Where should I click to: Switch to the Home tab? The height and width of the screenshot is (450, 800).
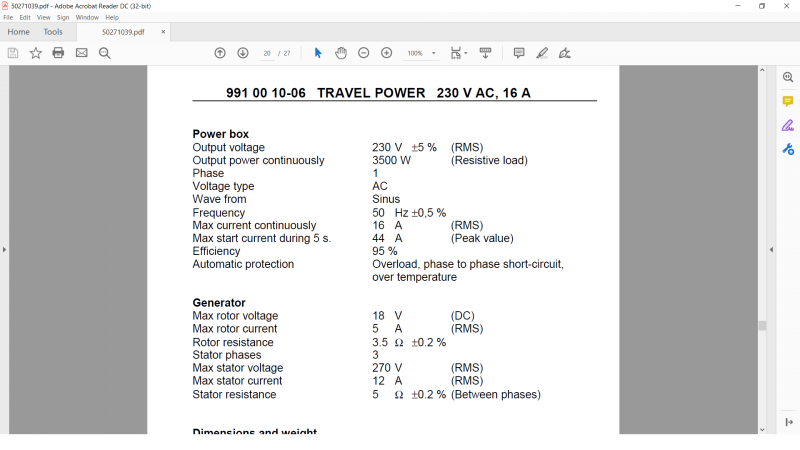[18, 32]
